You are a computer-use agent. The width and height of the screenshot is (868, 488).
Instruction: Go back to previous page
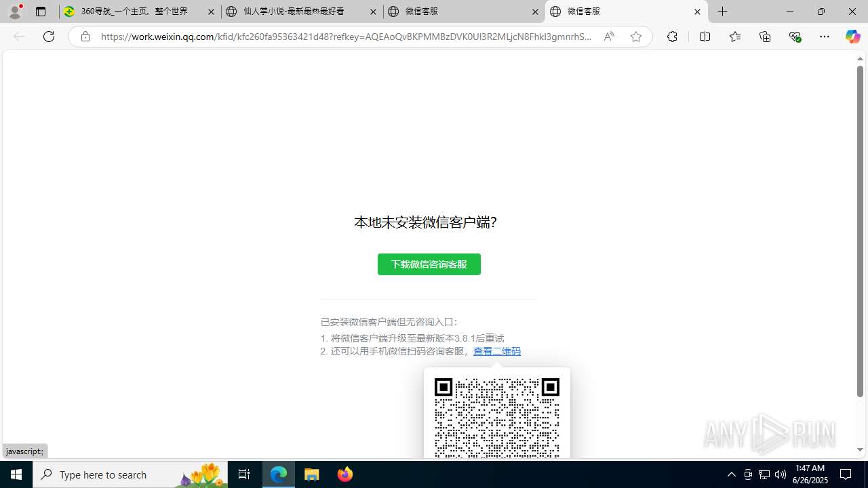click(x=19, y=37)
